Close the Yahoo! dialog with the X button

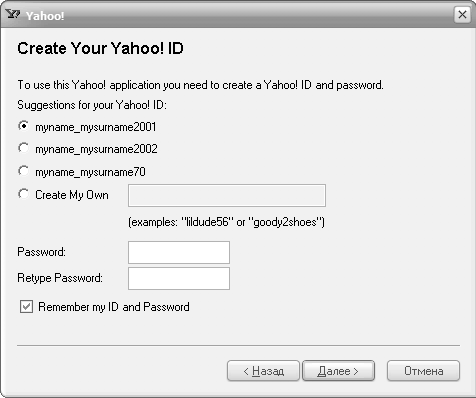pos(462,15)
